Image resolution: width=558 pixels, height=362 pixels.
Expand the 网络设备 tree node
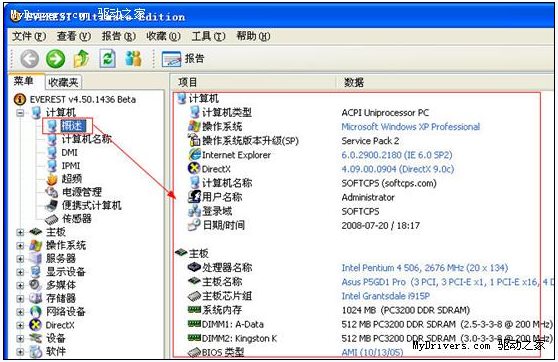click(20, 312)
